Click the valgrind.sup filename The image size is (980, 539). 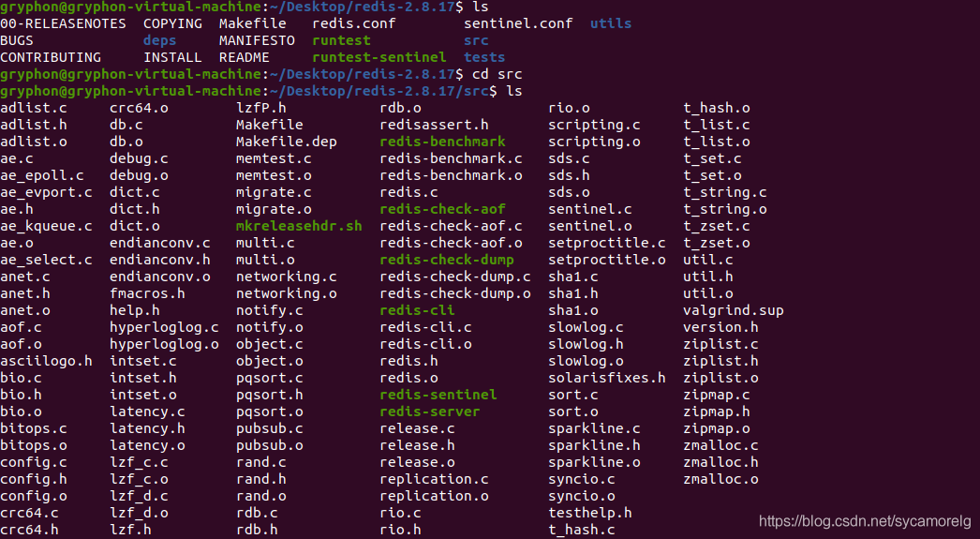point(733,310)
